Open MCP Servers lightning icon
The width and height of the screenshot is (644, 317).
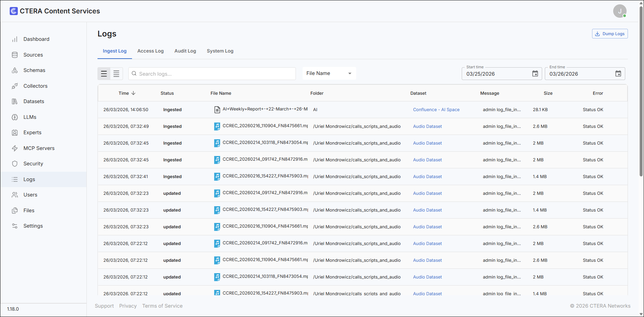15,148
